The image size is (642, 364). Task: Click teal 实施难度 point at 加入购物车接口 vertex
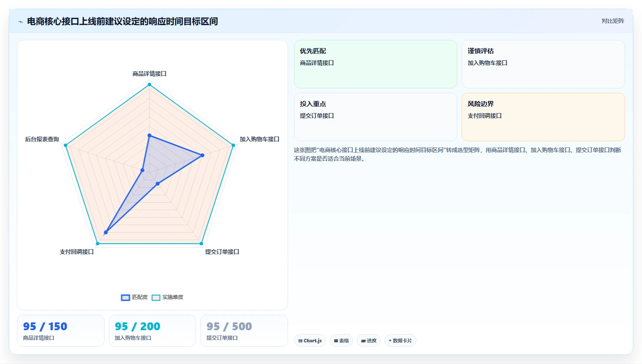tap(233, 145)
